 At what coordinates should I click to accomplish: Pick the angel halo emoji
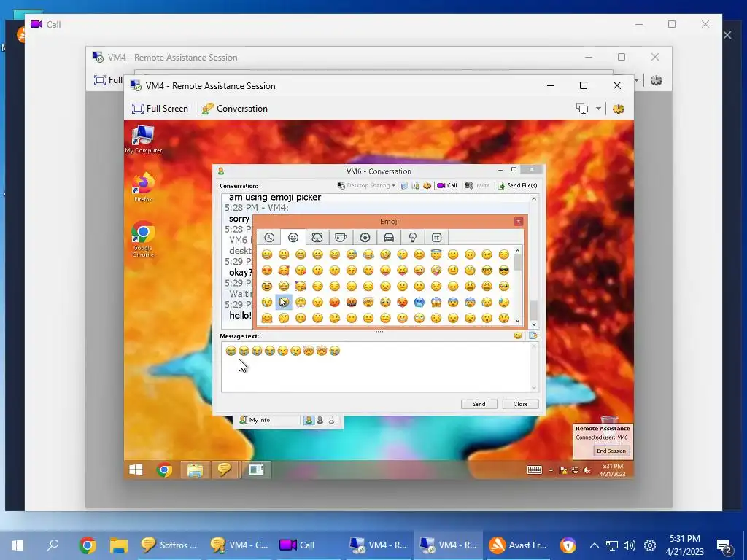436,254
